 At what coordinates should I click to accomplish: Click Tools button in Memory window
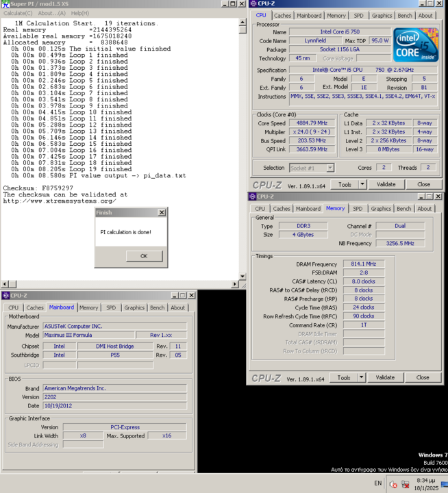pos(344,377)
